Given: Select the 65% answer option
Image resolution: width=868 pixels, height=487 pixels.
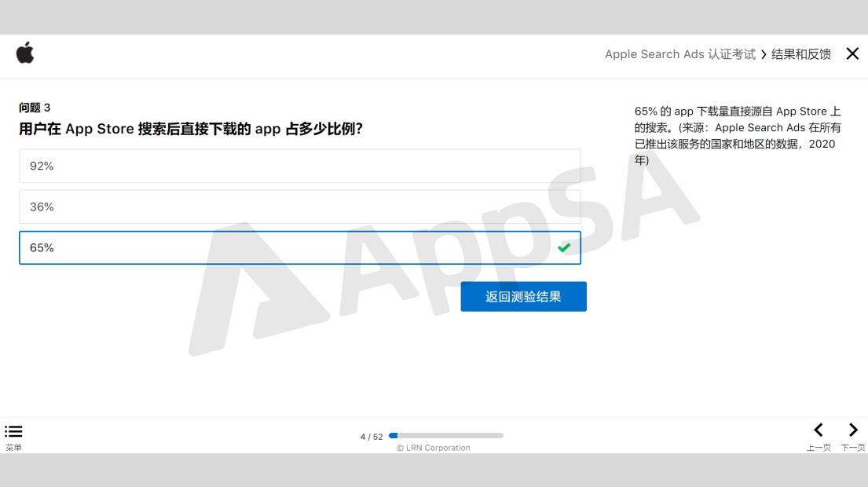Looking at the screenshot, I should pyautogui.click(x=300, y=248).
